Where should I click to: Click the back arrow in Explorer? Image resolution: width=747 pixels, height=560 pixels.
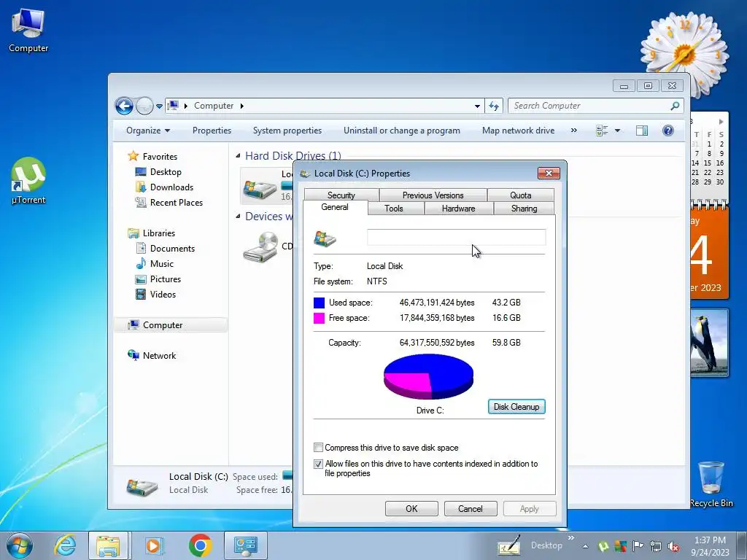pos(124,106)
